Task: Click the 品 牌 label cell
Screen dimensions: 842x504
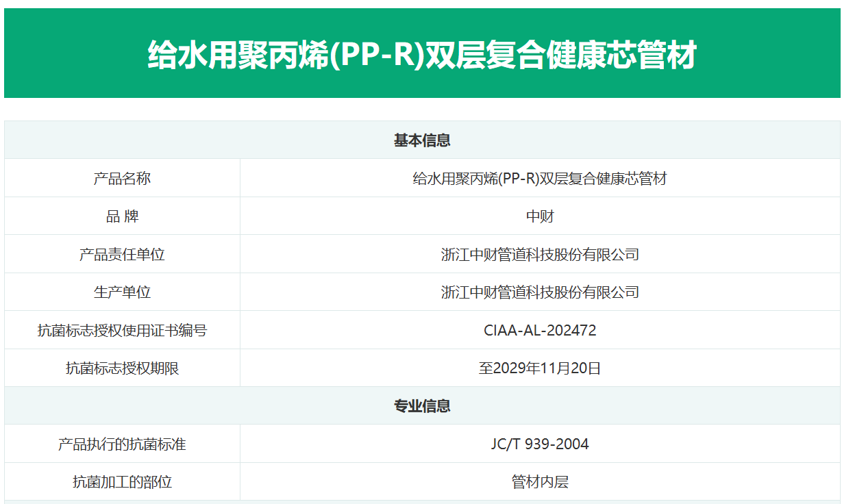Action: coord(122,217)
